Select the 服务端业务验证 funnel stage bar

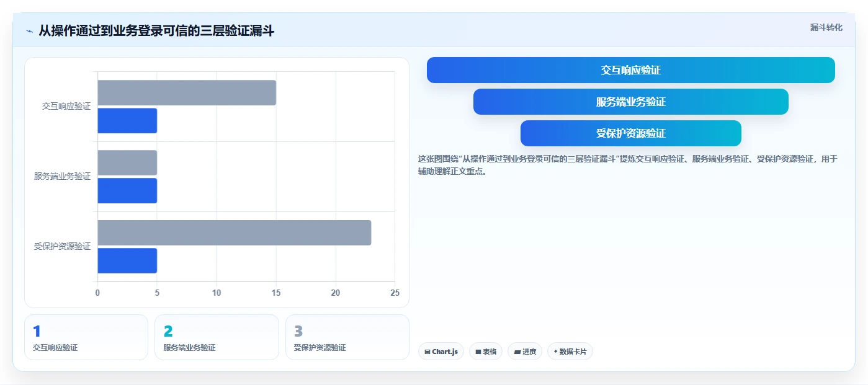(630, 102)
